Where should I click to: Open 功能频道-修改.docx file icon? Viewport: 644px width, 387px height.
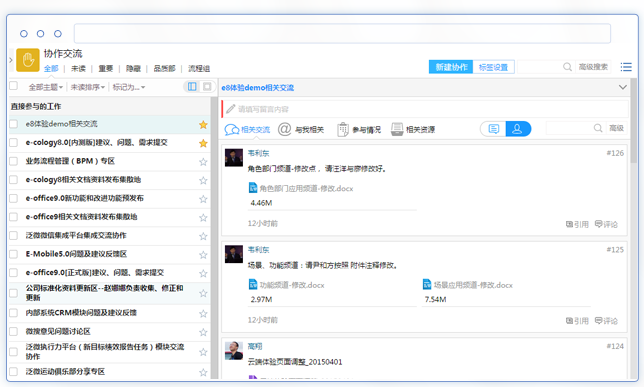point(253,284)
